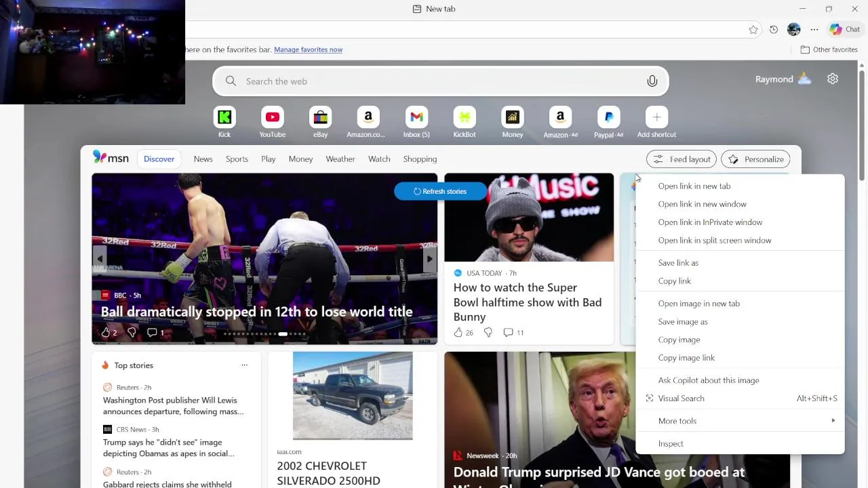
Task: Choose Open link in new tab
Action: coord(740,186)
